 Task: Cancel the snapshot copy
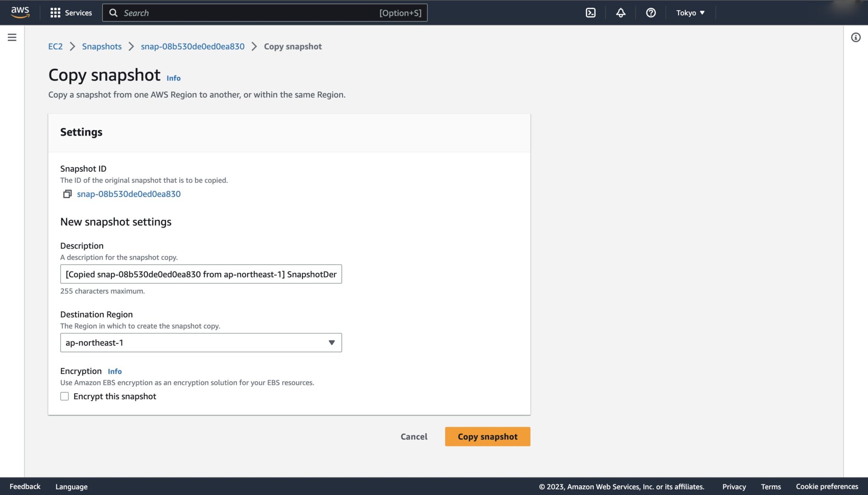coord(414,437)
